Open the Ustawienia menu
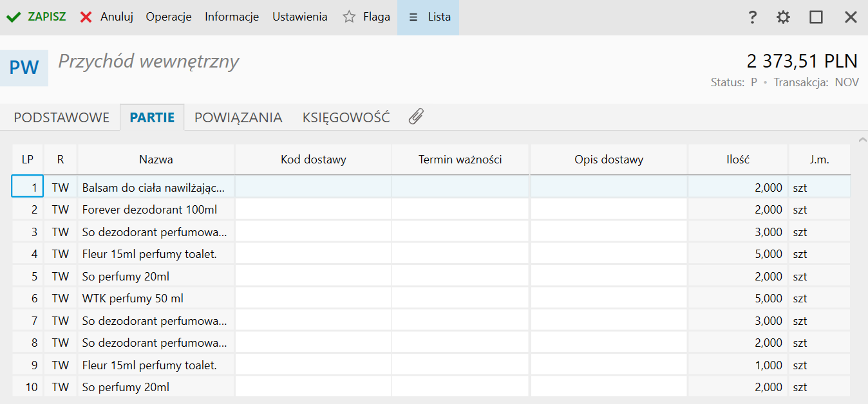The height and width of the screenshot is (404, 868). point(299,17)
